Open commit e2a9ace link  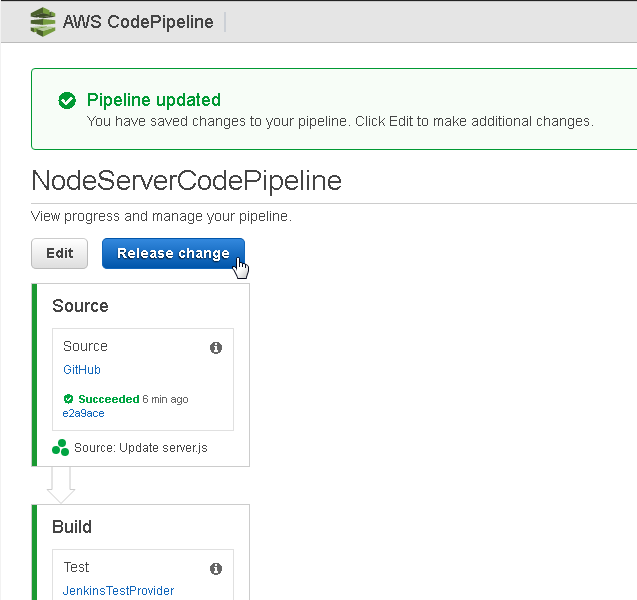pyautogui.click(x=83, y=413)
